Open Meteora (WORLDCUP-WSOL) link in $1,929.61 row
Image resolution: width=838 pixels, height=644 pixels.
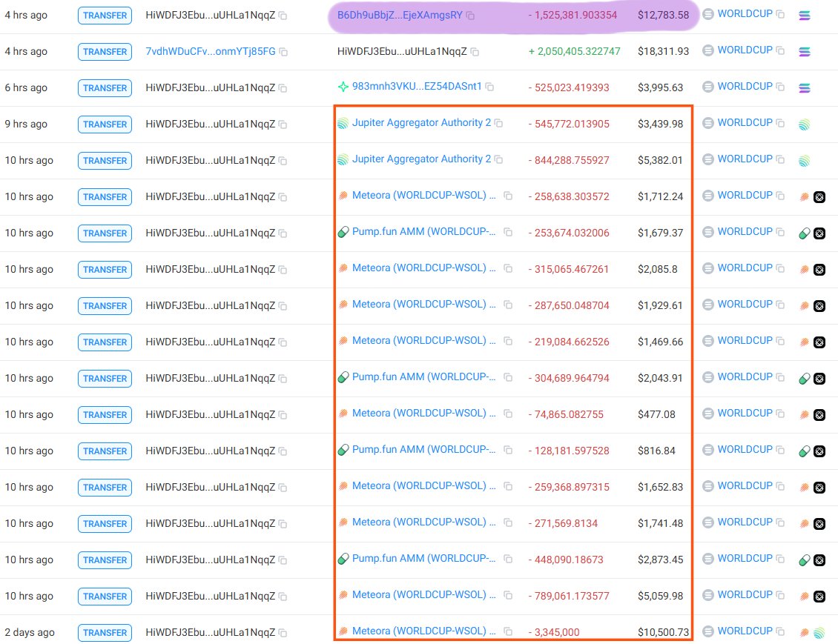pos(423,305)
